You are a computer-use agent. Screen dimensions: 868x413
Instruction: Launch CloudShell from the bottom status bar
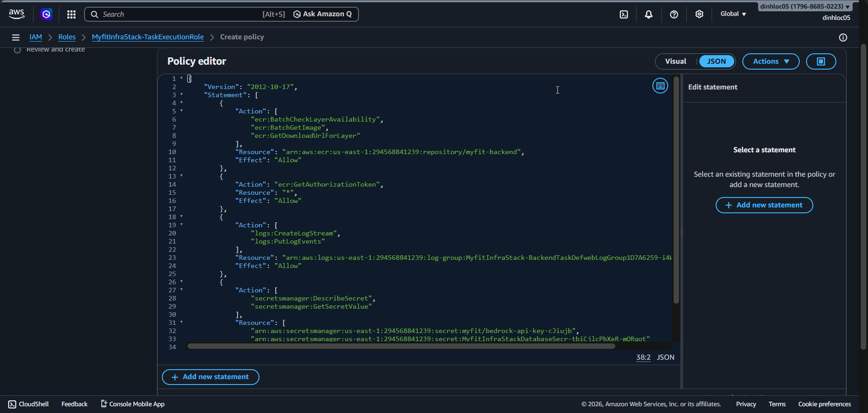click(x=28, y=404)
